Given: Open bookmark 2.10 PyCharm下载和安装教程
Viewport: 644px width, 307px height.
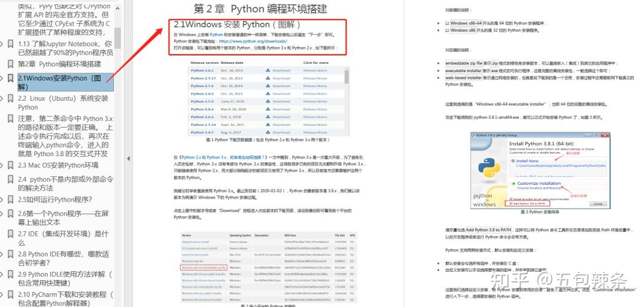Looking at the screenshot, I should tap(66, 299).
